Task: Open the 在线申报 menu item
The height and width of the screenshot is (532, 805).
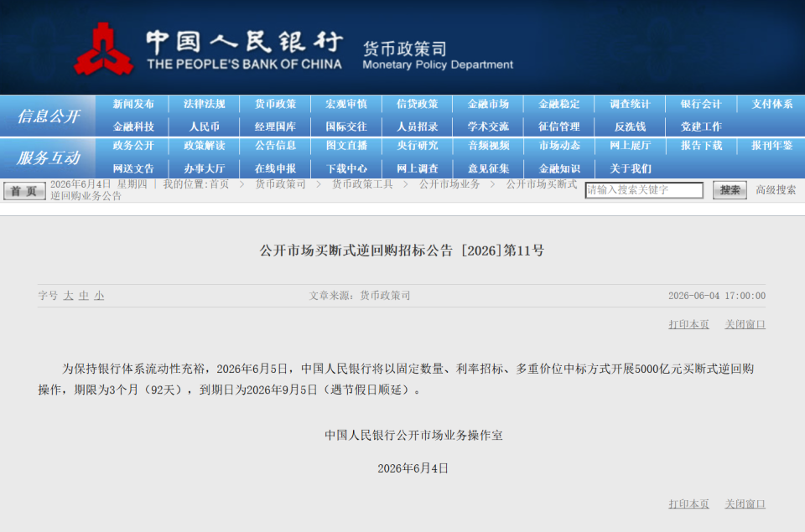Action: tap(276, 168)
